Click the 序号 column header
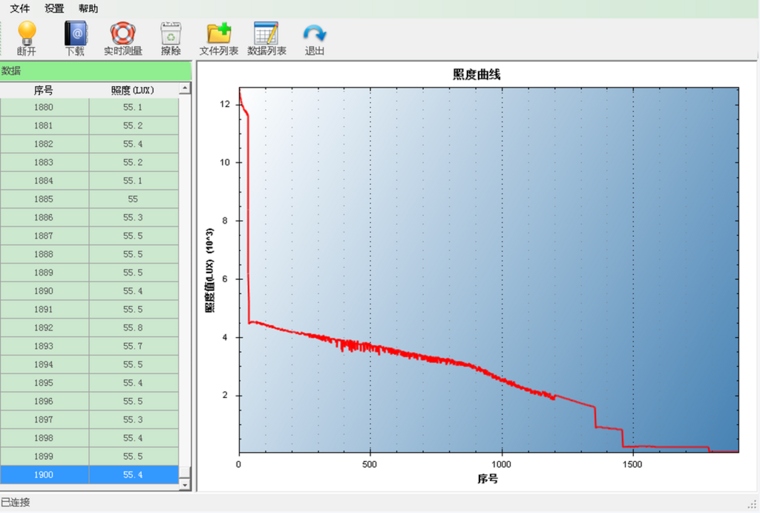The width and height of the screenshot is (760, 513). [44, 89]
